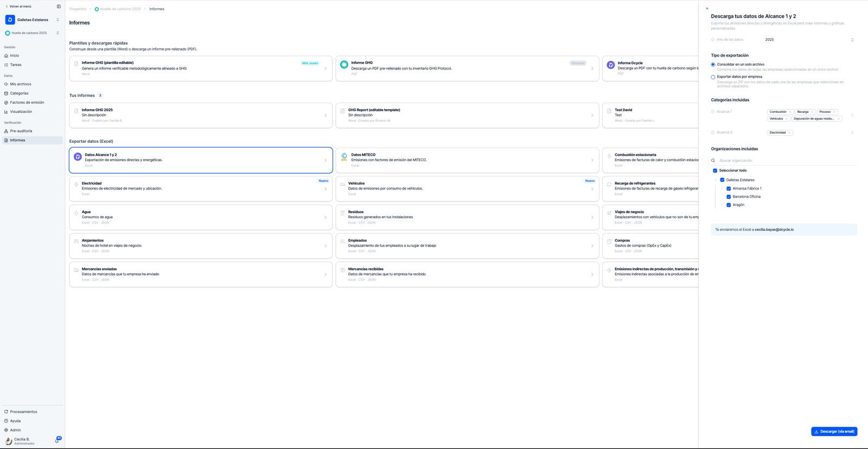Open the Año de los datos dropdown
The width and height of the screenshot is (868, 449).
(x=809, y=40)
